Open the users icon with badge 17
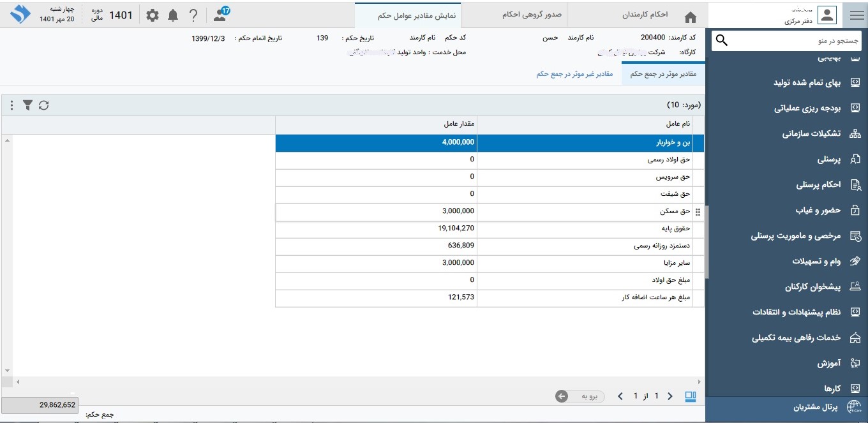The width and height of the screenshot is (868, 423). tap(221, 15)
